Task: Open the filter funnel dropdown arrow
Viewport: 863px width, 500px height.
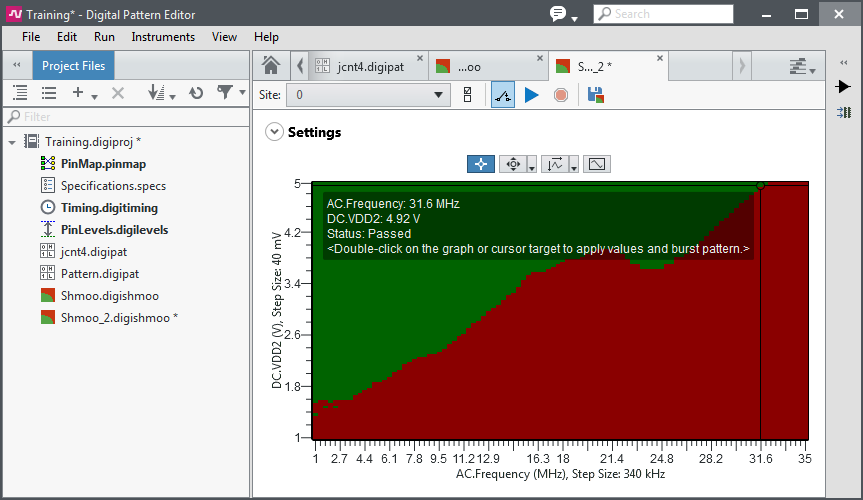Action: pyautogui.click(x=242, y=93)
